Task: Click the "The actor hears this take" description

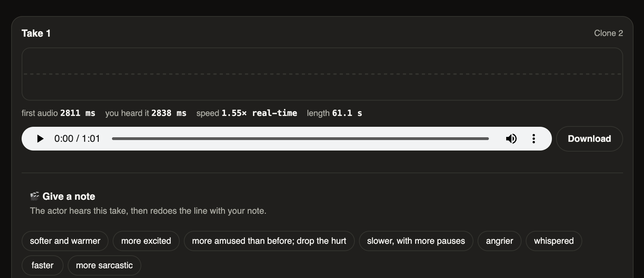Action: (x=148, y=211)
